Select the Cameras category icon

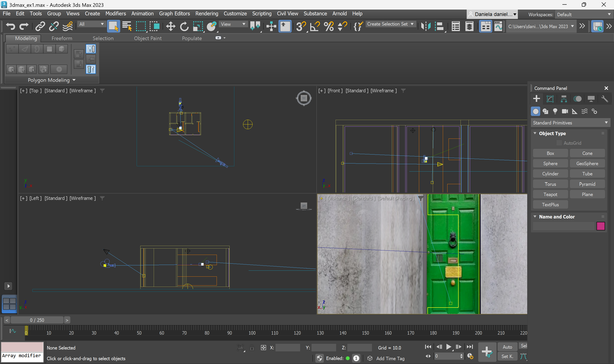565,111
